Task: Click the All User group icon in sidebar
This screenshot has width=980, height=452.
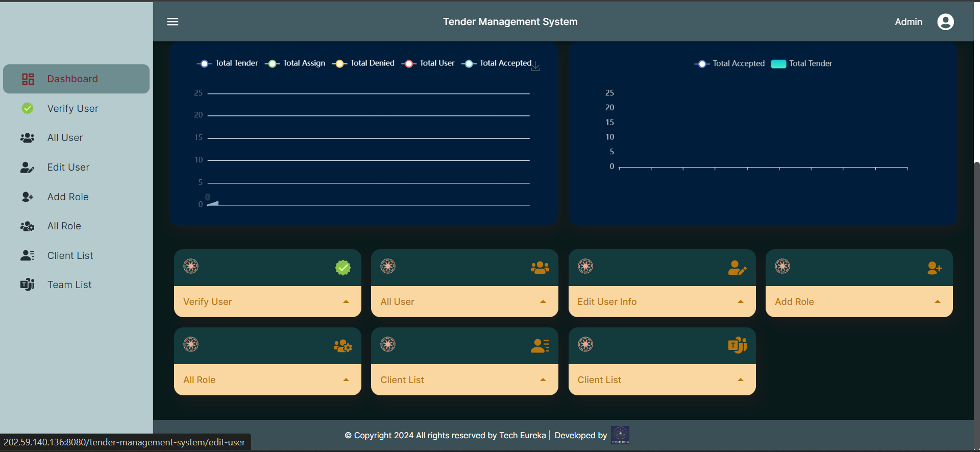Action: (28, 138)
